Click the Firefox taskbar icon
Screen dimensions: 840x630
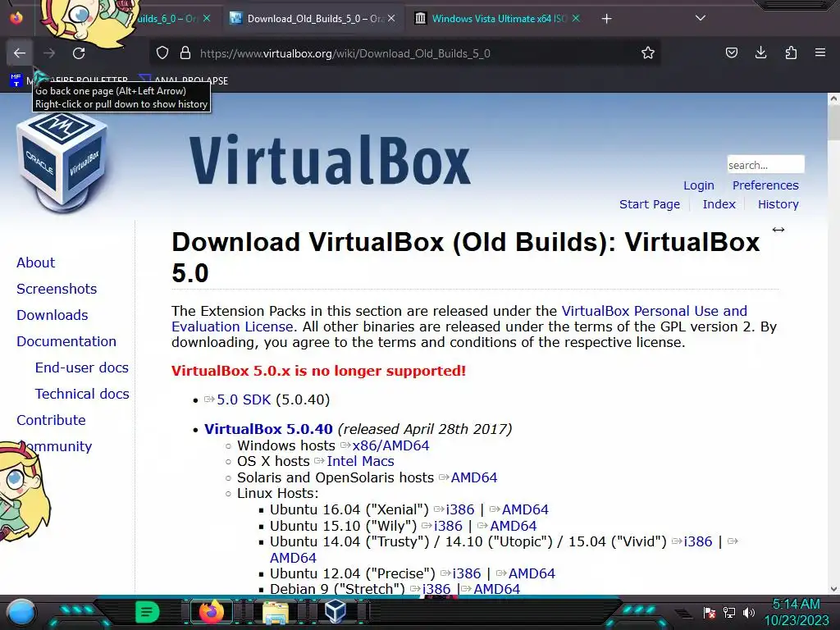click(x=211, y=612)
